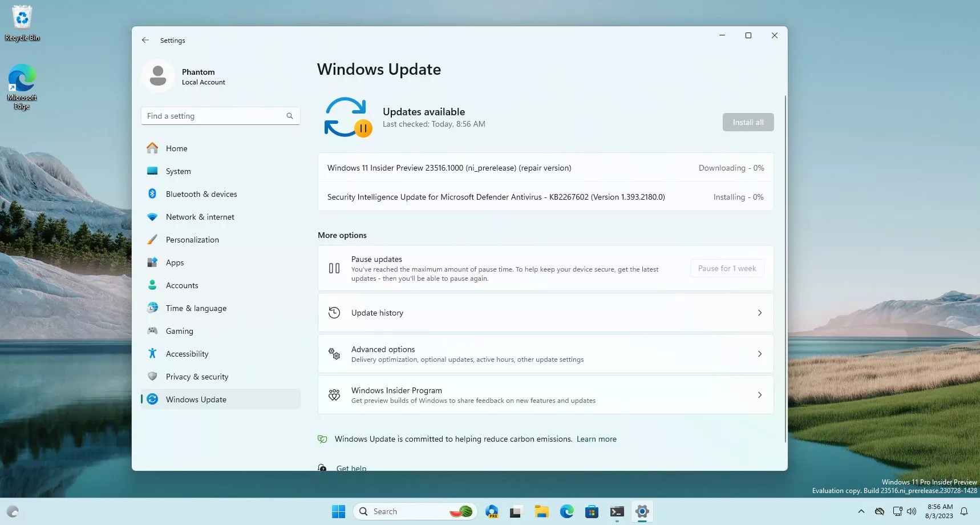Open Microsoft Store from the taskbar

tap(592, 512)
